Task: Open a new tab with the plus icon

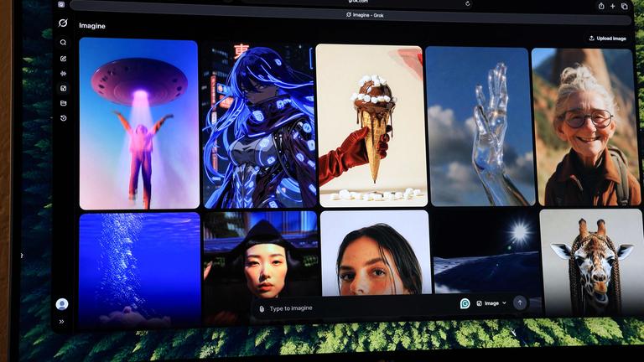Action: point(613,6)
